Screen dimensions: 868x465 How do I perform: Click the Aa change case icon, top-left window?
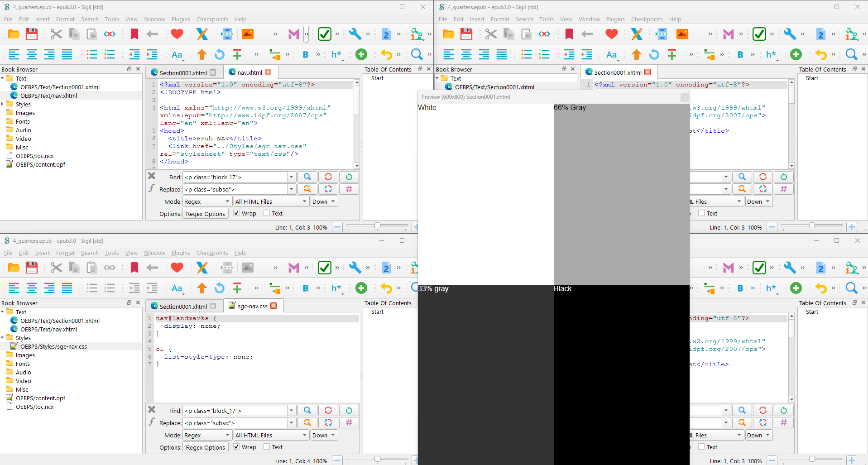click(177, 55)
